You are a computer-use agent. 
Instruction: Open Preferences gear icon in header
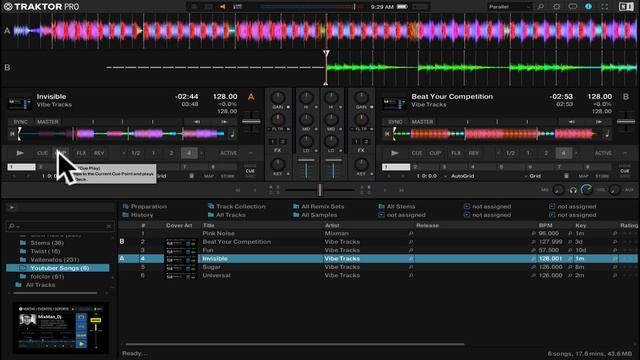click(x=556, y=7)
